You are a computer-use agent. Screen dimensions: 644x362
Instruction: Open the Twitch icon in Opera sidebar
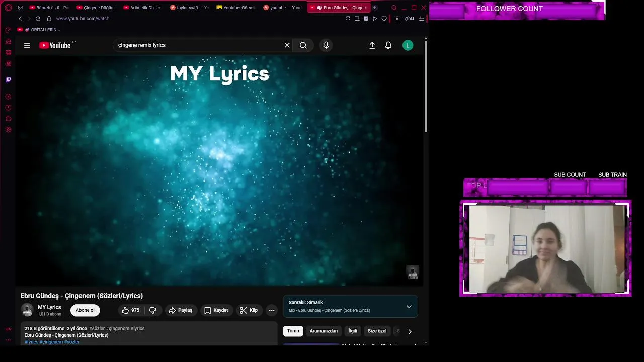8,80
